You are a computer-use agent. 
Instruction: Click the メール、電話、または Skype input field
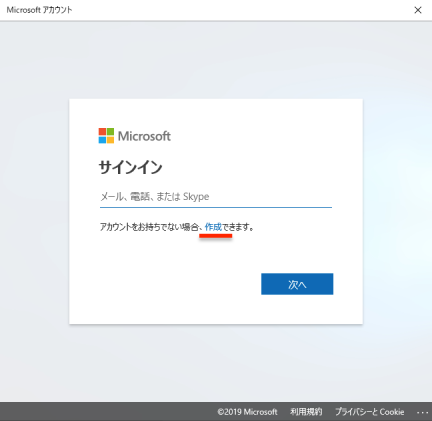pyautogui.click(x=216, y=197)
